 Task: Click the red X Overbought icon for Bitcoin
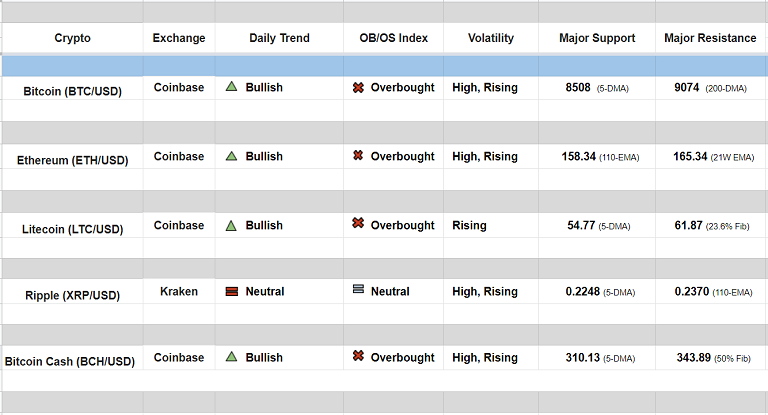[358, 87]
